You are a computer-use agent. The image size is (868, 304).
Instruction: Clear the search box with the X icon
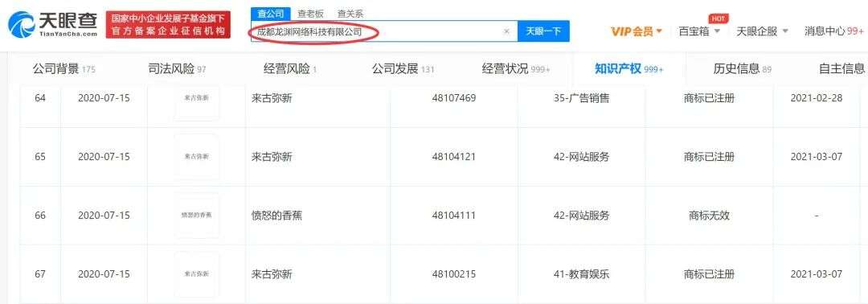506,31
